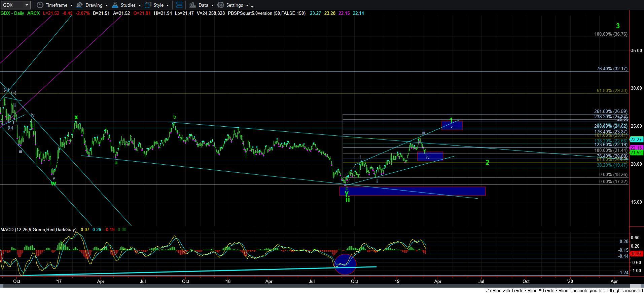Image resolution: width=644 pixels, height=293 pixels.
Task: Click the Style overlapping-squares icon
Action: click(x=148, y=5)
